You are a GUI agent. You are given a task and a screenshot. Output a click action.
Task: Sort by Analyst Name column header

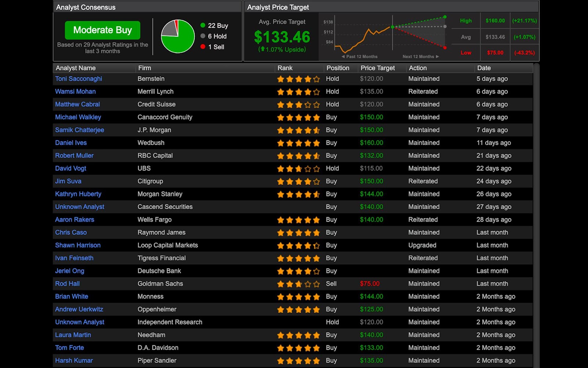(76, 68)
